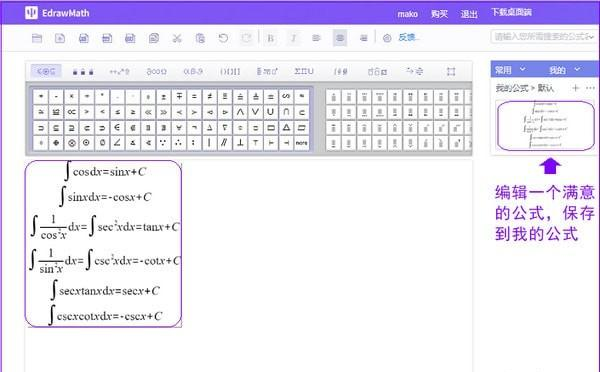The width and height of the screenshot is (600, 372).
Task: Toggle italic formatting
Action: pos(293,38)
